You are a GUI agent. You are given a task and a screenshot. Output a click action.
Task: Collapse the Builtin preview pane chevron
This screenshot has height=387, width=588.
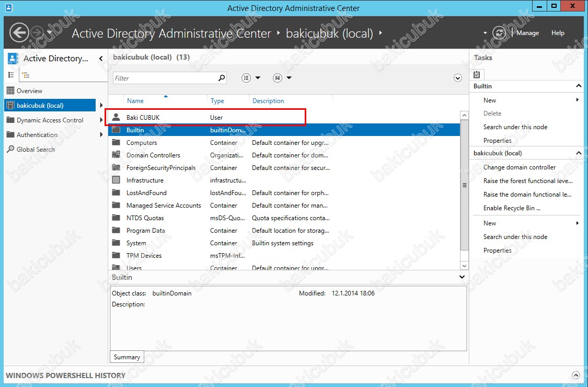(x=462, y=277)
